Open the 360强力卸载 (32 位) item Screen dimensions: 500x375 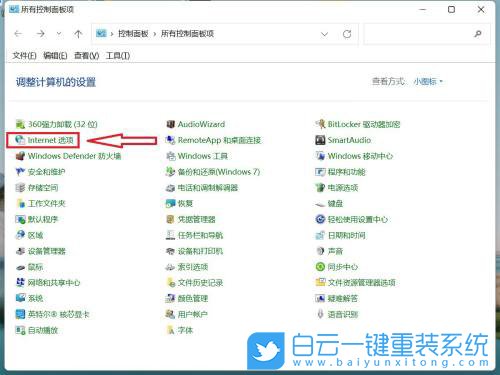(57, 124)
